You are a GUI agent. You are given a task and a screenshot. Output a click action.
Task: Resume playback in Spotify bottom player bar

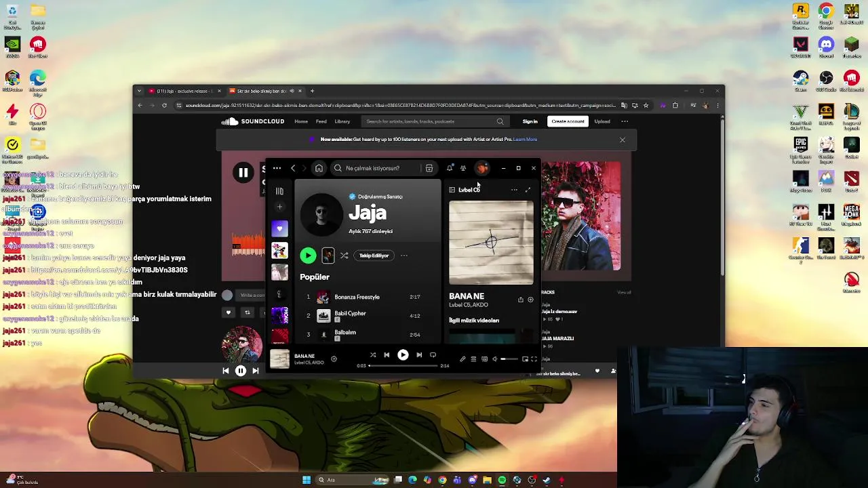click(403, 355)
